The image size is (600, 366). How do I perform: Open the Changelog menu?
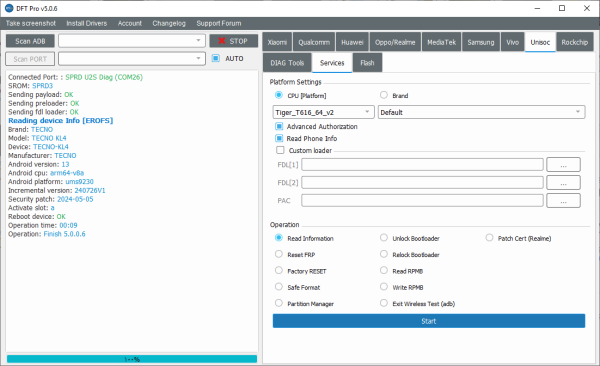coord(169,23)
